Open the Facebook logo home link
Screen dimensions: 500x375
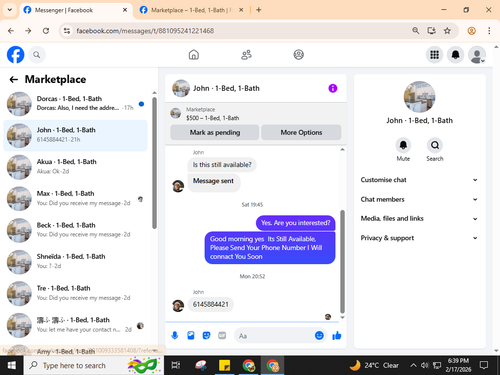[15, 55]
